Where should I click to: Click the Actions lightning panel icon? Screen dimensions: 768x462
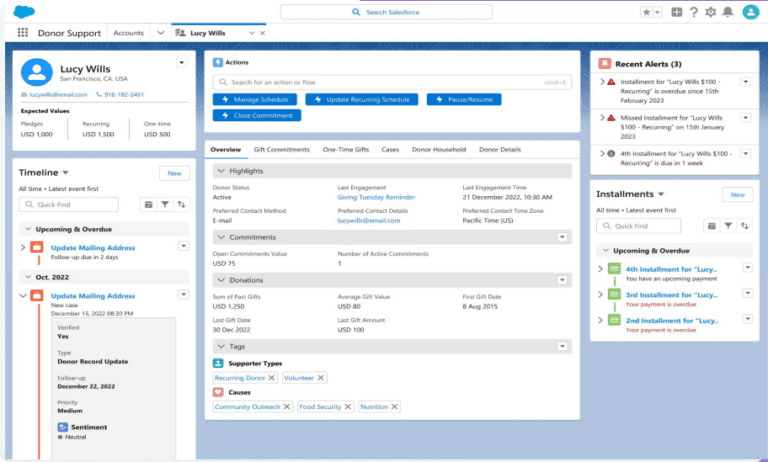pos(218,62)
